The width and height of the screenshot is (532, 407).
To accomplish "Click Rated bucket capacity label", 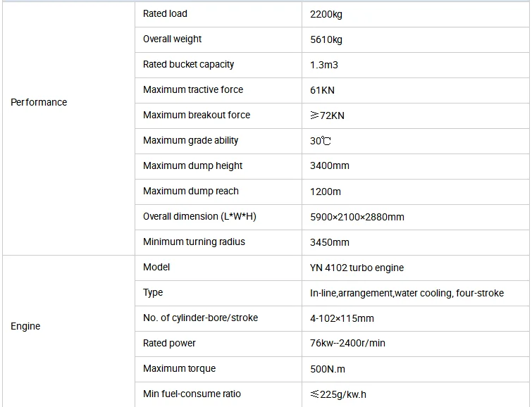I will tap(188, 64).
